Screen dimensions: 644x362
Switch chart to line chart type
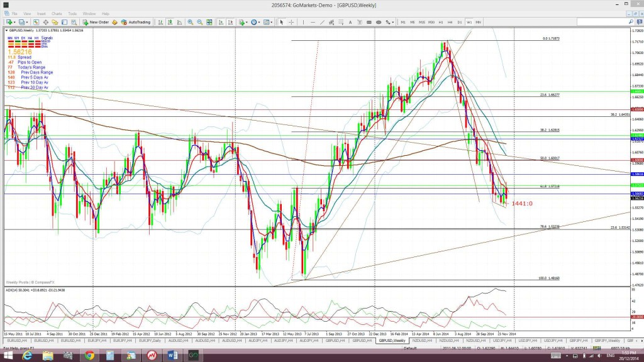pyautogui.click(x=179, y=22)
